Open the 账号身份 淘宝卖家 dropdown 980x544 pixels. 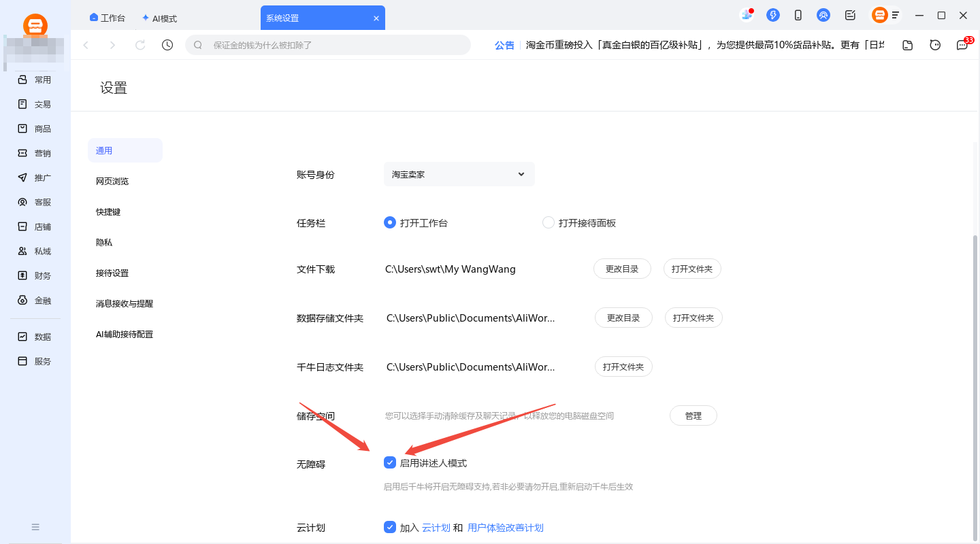(459, 174)
